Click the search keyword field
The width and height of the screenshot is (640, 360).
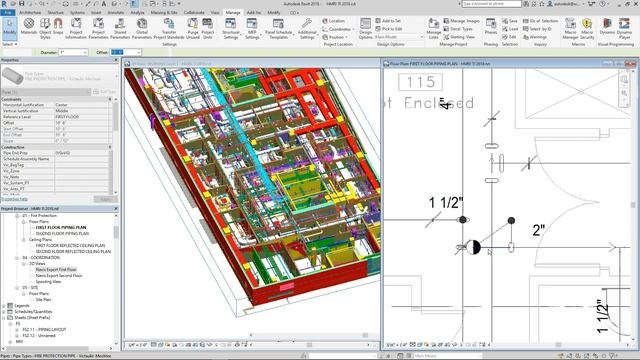click(x=491, y=4)
